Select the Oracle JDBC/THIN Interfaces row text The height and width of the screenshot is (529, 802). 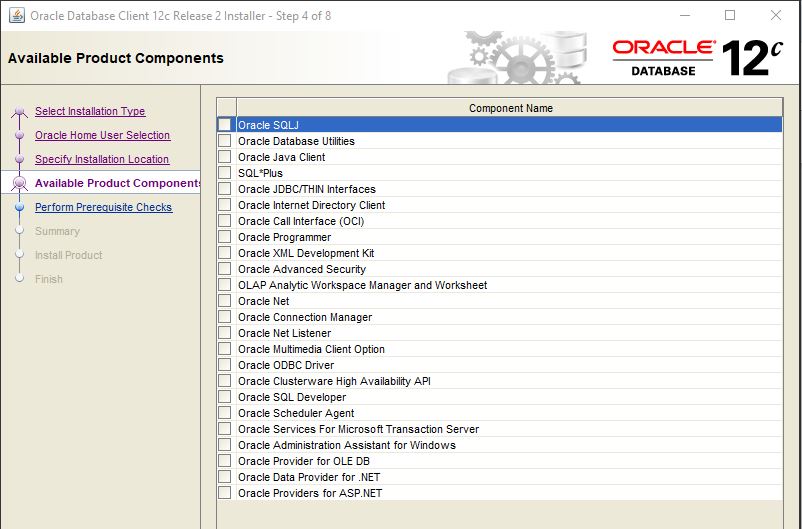(307, 189)
